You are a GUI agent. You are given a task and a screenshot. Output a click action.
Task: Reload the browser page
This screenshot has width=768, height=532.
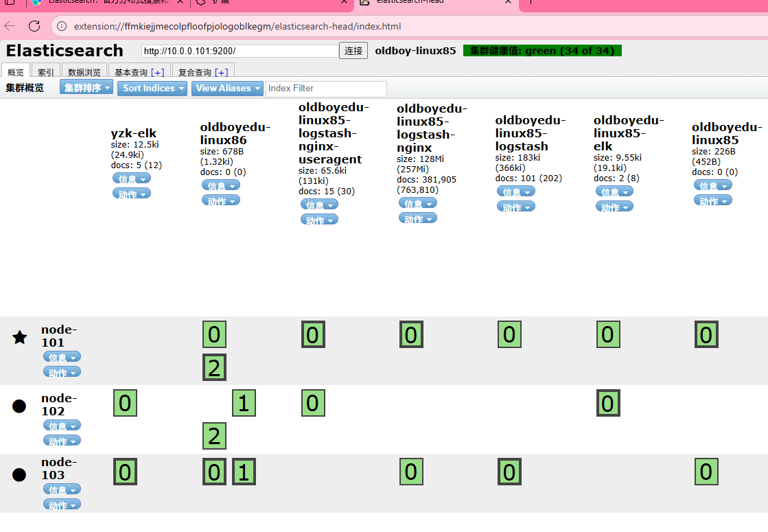click(34, 26)
